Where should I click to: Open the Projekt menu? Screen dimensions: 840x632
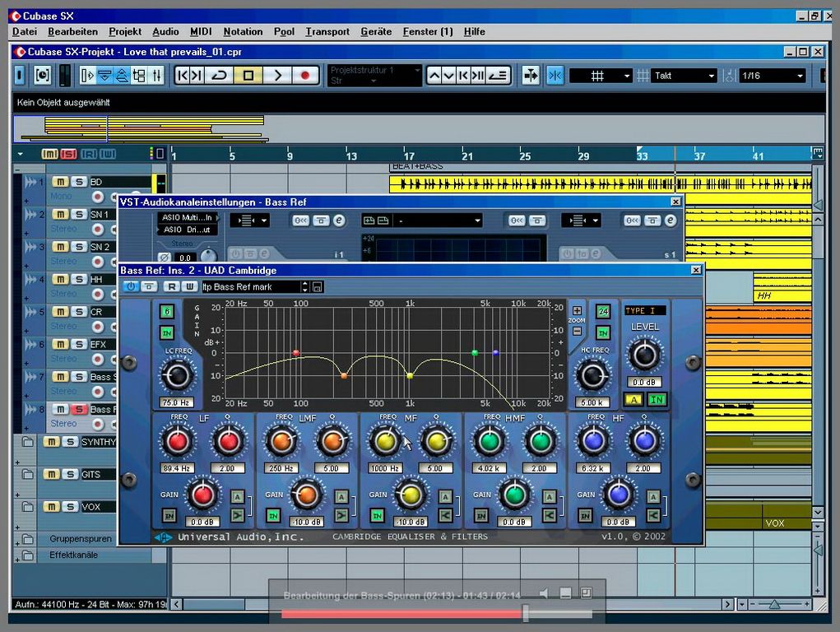(x=125, y=31)
